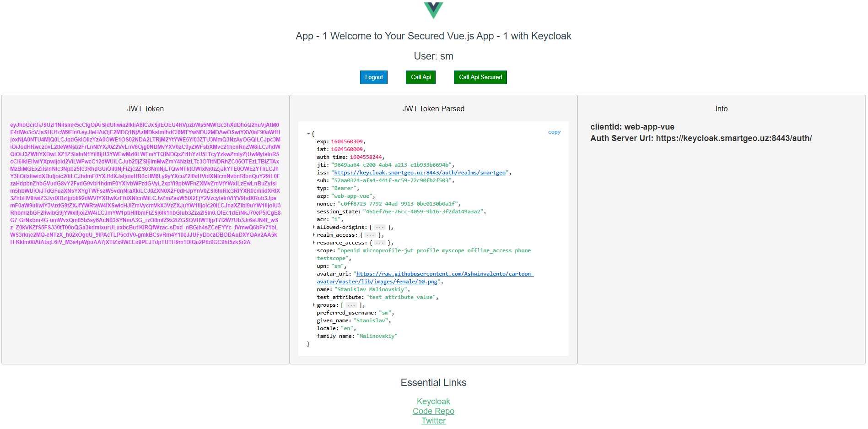Click the preferred_username "sm" value
Image resolution: width=868 pixels, height=429 pixels.
pyautogui.click(x=385, y=313)
